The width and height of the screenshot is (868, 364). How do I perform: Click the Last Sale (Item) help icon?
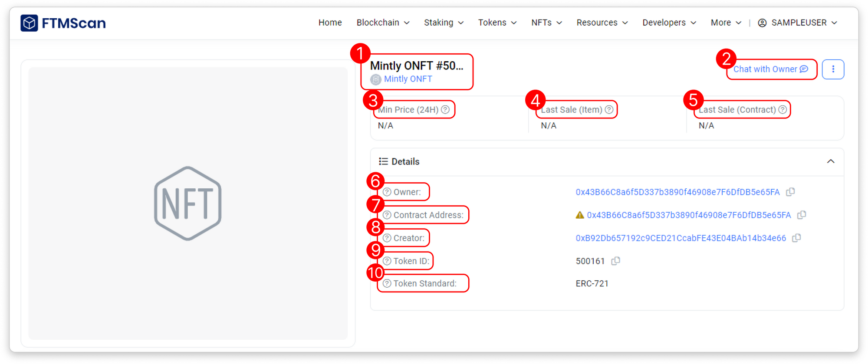(609, 110)
